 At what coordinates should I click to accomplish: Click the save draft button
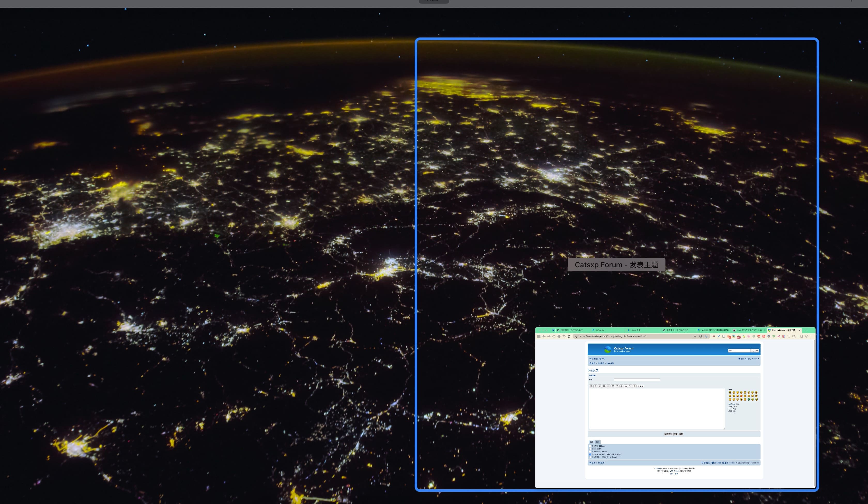tap(668, 434)
